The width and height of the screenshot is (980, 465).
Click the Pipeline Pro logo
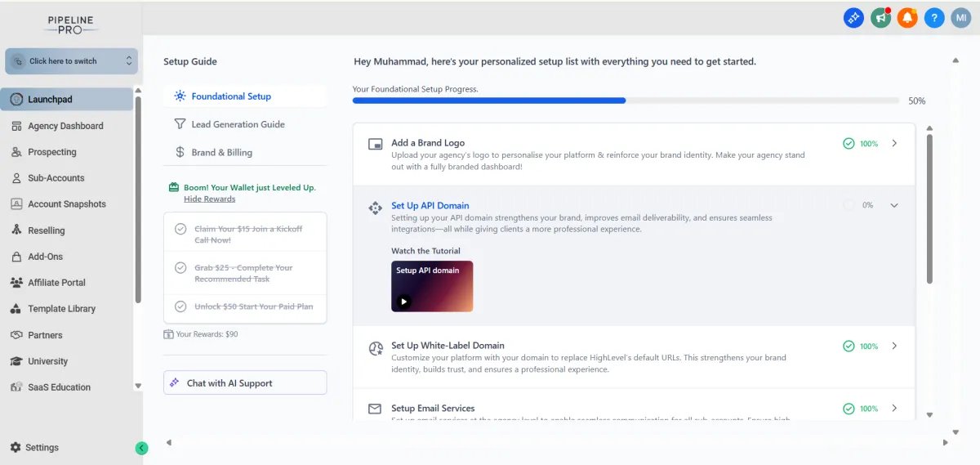[71, 24]
